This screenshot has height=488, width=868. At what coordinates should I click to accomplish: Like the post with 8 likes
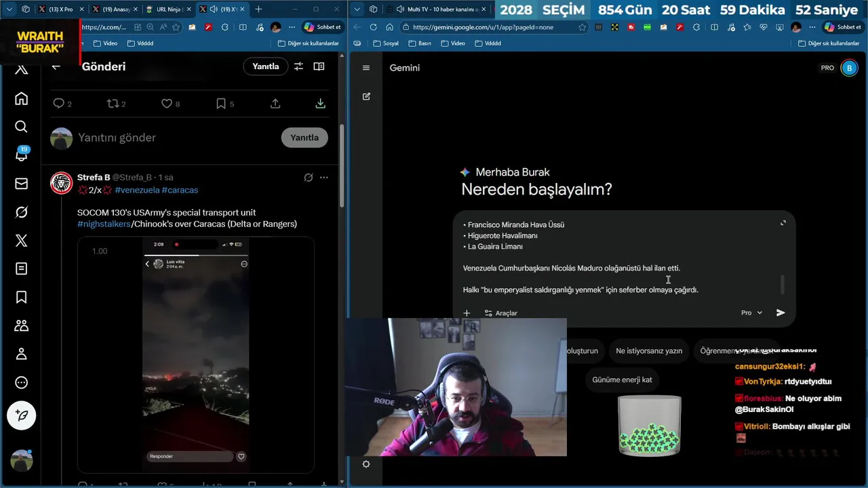[x=170, y=104]
